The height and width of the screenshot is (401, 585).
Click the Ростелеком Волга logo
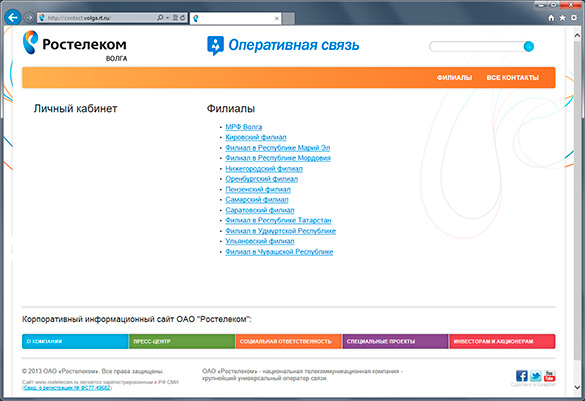75,46
